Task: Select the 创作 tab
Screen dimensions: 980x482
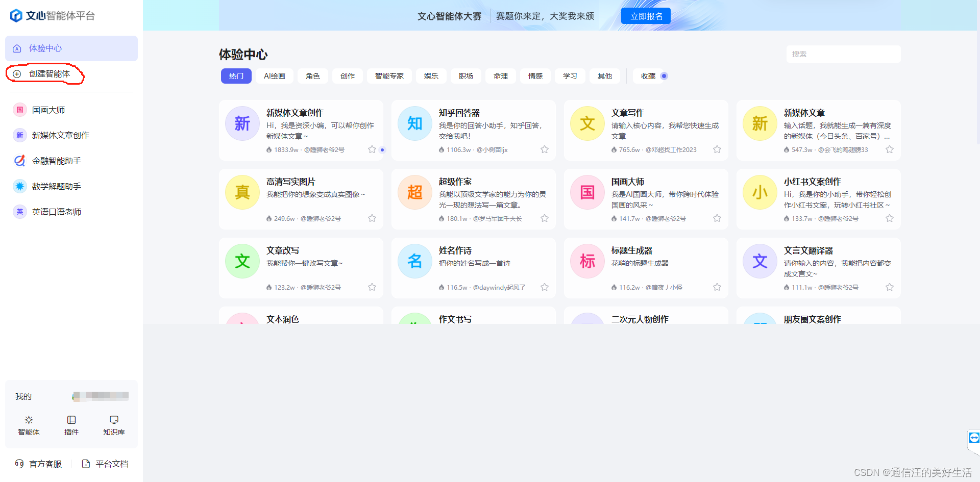Action: click(x=348, y=76)
